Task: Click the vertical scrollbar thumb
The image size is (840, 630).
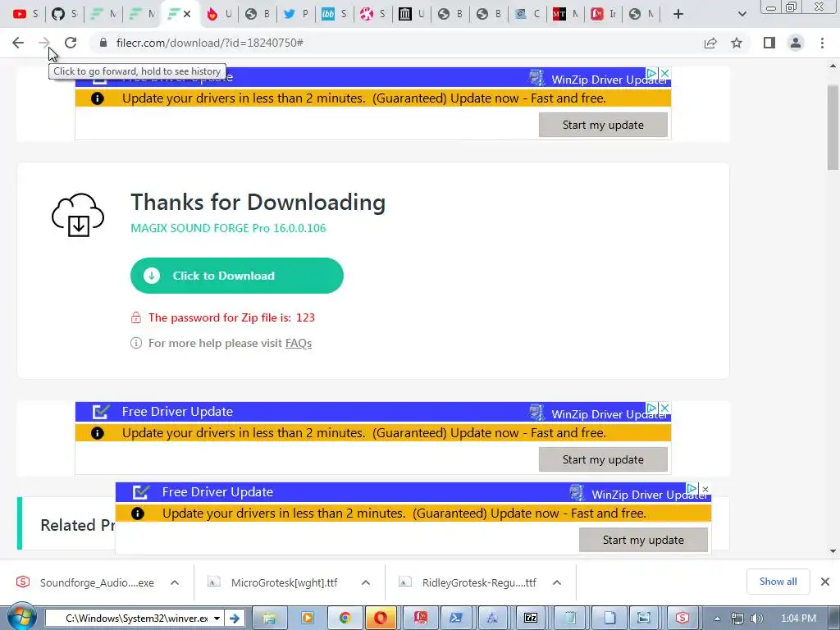Action: pos(833,127)
